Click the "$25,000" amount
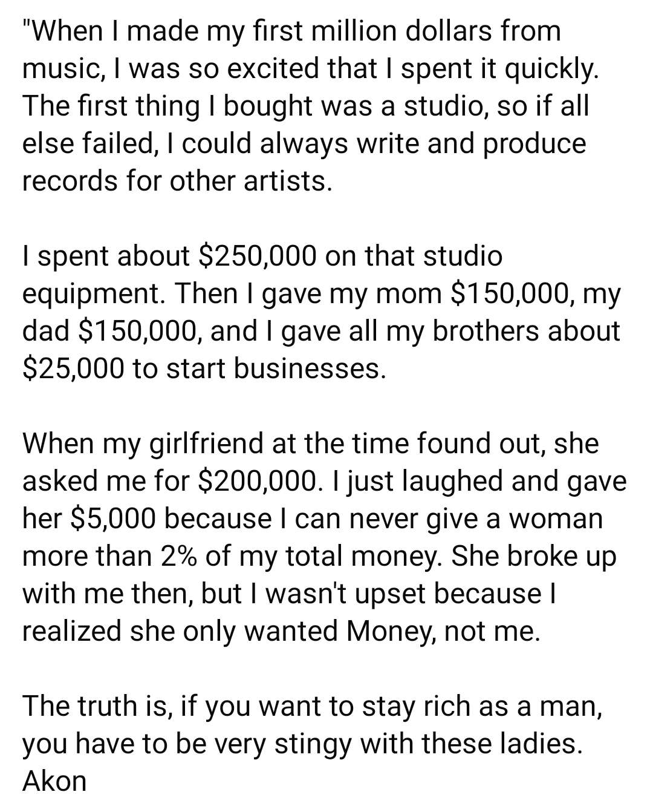The height and width of the screenshot is (812, 653). [74, 369]
